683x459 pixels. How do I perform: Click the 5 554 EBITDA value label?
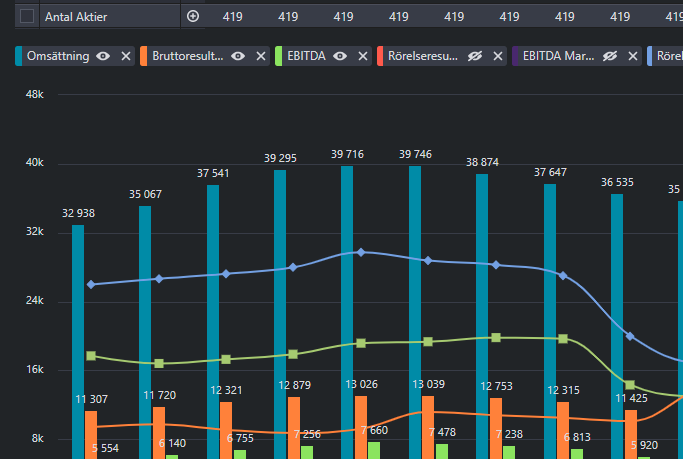[105, 448]
